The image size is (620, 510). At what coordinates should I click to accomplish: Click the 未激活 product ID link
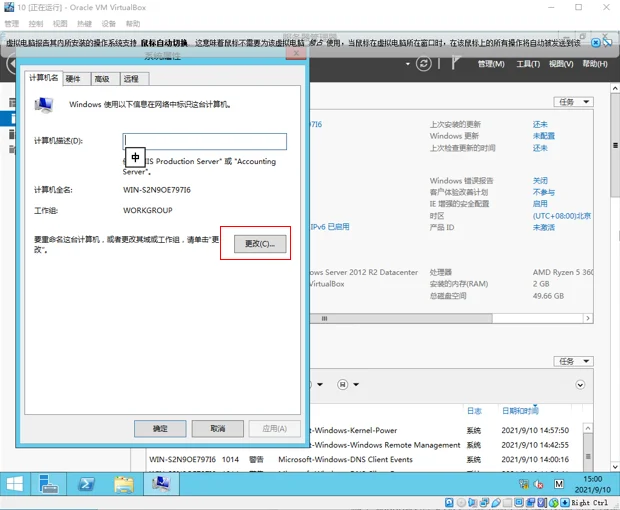coord(543,227)
